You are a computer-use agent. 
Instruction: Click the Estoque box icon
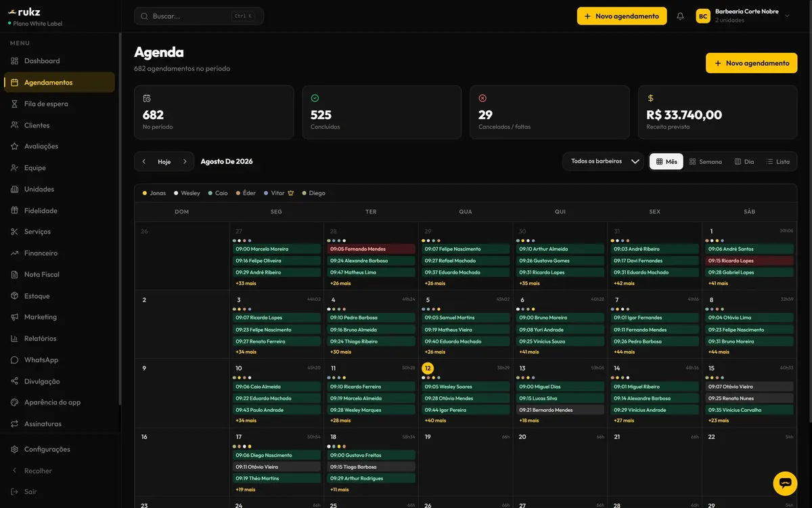tap(15, 296)
